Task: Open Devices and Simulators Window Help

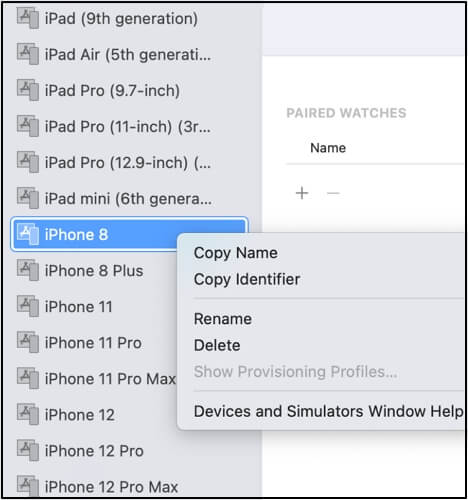Action: (328, 411)
